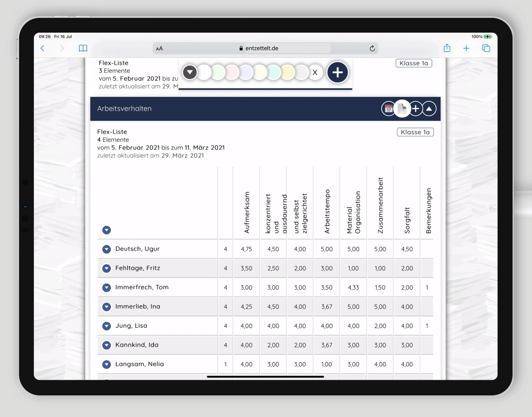This screenshot has height=417, width=532.
Task: Expand options for Deutsch, Ugur
Action: [x=106, y=249]
